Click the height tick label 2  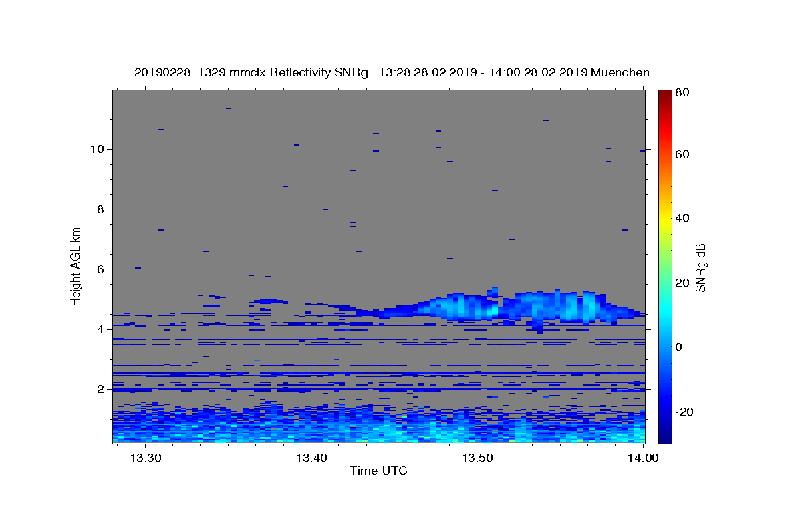102,389
